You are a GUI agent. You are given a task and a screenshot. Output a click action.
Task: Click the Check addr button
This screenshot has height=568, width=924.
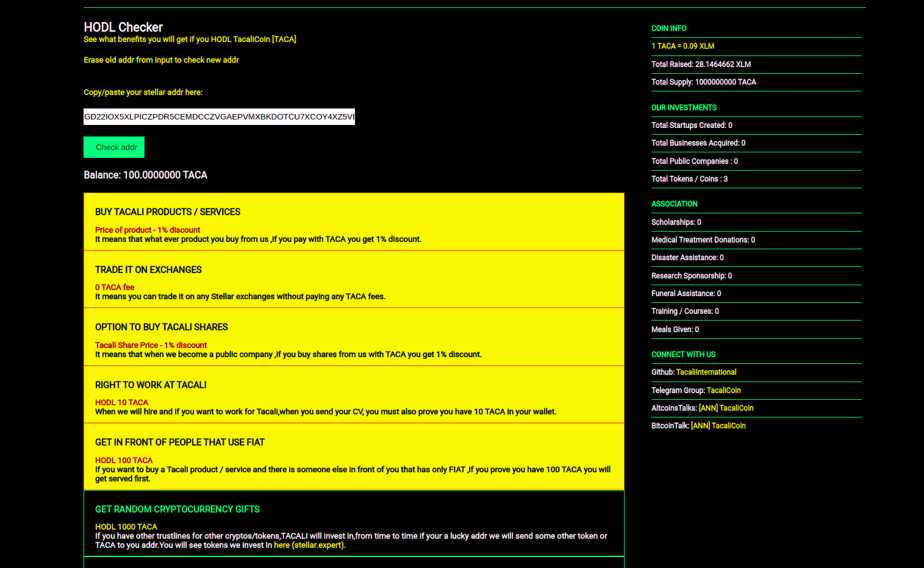pos(114,147)
